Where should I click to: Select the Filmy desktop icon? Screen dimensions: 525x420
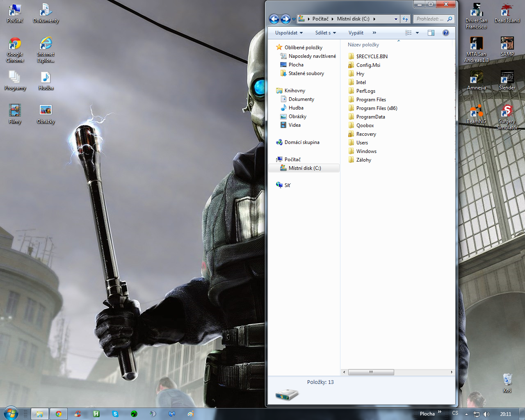(x=15, y=114)
